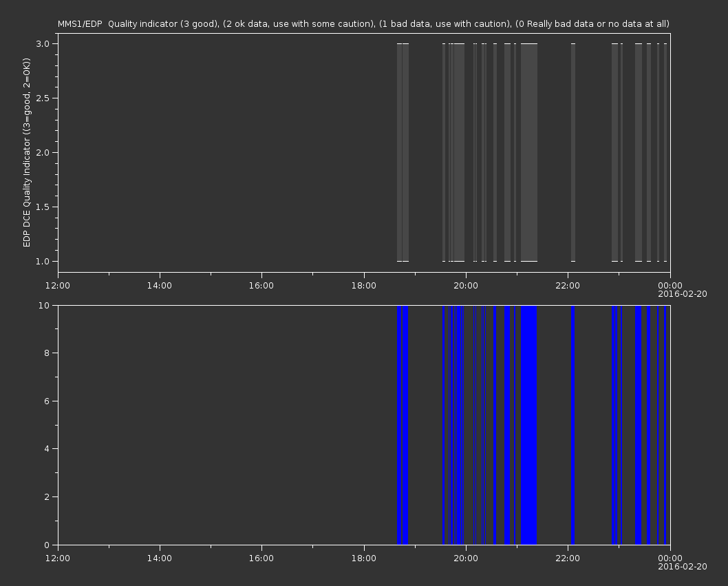This screenshot has width=728, height=586.
Task: Click the widest gray band after 21:00 in top plot
Action: pyautogui.click(x=529, y=152)
